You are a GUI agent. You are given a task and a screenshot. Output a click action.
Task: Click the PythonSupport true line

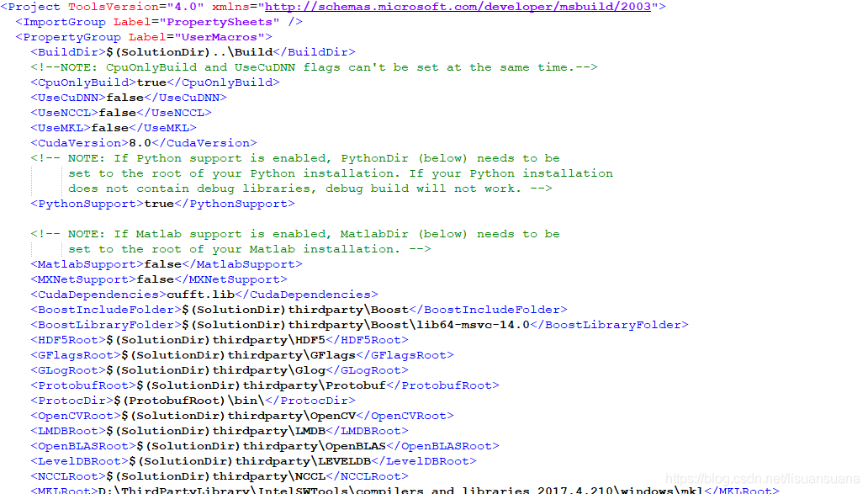163,204
